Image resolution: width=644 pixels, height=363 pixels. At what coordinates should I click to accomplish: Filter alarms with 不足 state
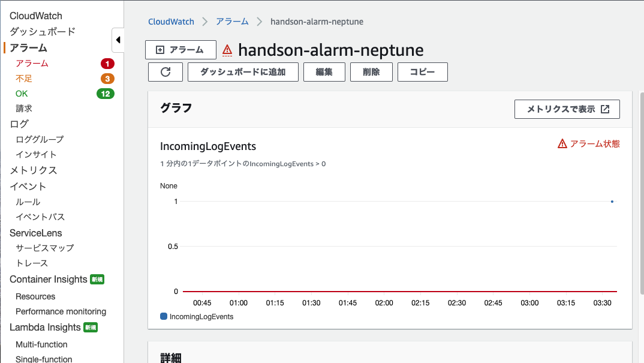click(x=24, y=79)
